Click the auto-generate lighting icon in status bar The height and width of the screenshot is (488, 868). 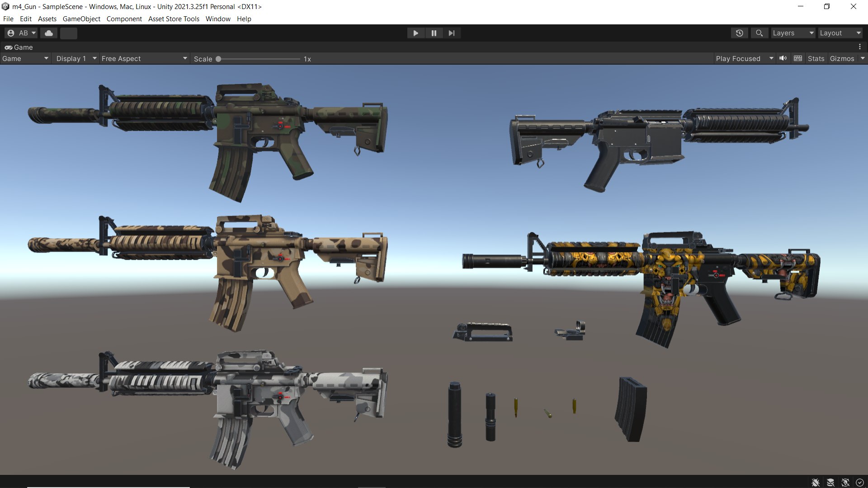click(845, 483)
